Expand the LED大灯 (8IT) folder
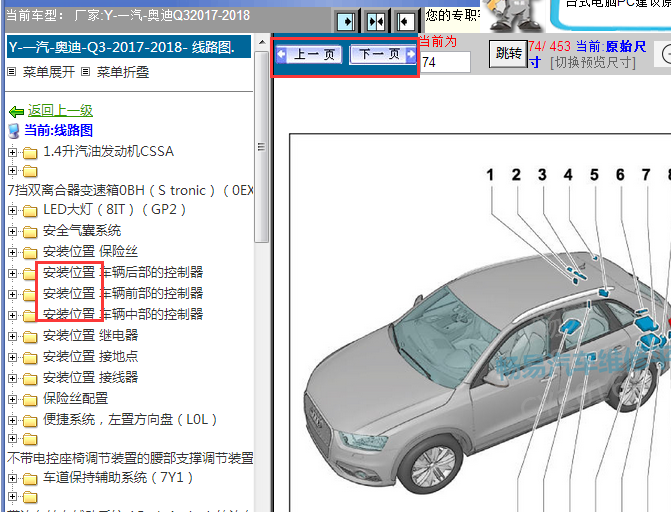671x512 pixels. pyautogui.click(x=12, y=210)
